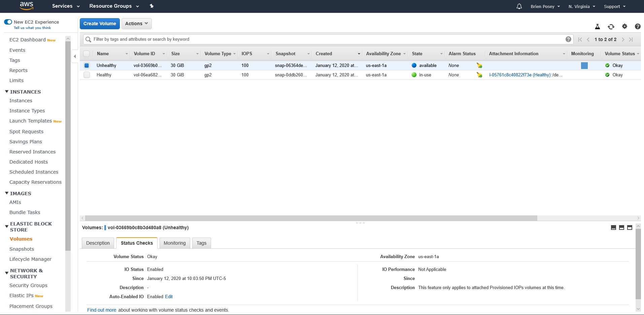Maximize the details pane layout
The image size is (644, 315).
pos(630,228)
